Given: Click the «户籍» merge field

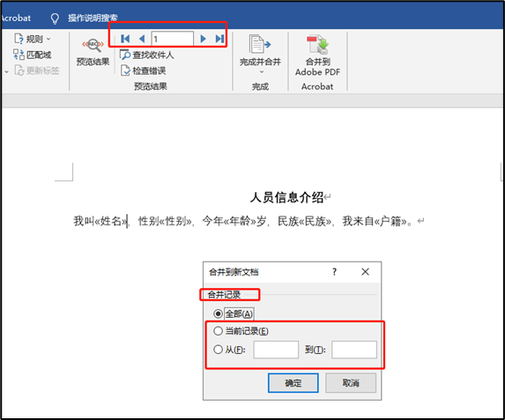Looking at the screenshot, I should pyautogui.click(x=390, y=221).
